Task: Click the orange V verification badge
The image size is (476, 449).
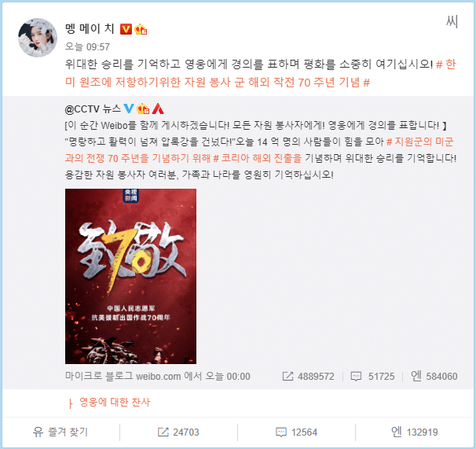Action: click(x=126, y=29)
